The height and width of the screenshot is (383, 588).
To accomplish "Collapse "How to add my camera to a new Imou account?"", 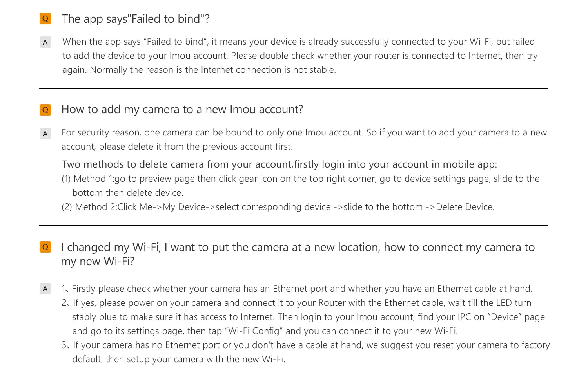I will coord(182,110).
